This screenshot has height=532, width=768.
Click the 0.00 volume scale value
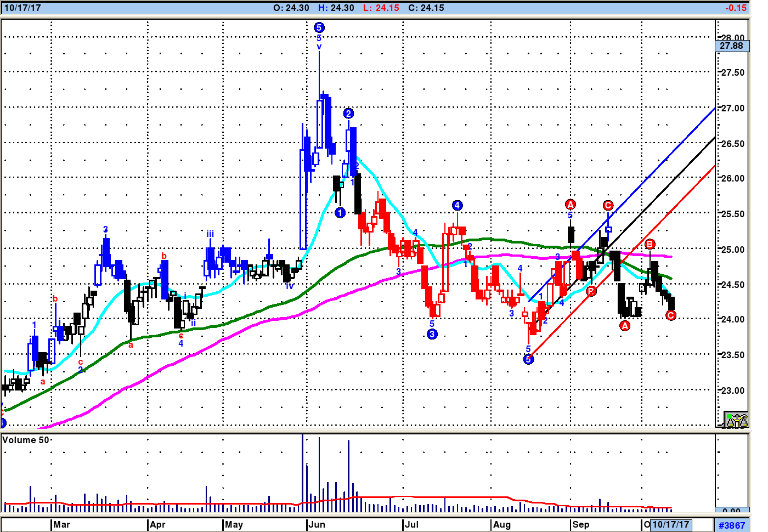[732, 511]
